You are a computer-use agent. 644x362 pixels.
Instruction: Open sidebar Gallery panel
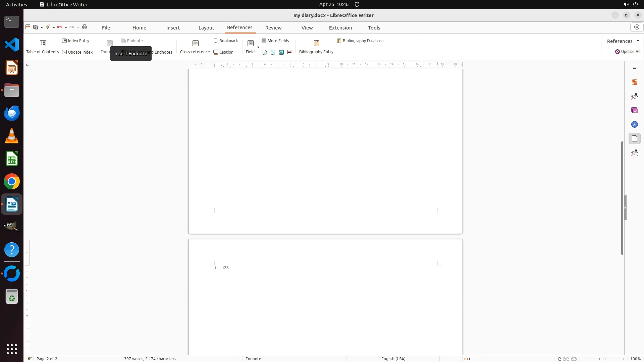(x=634, y=110)
